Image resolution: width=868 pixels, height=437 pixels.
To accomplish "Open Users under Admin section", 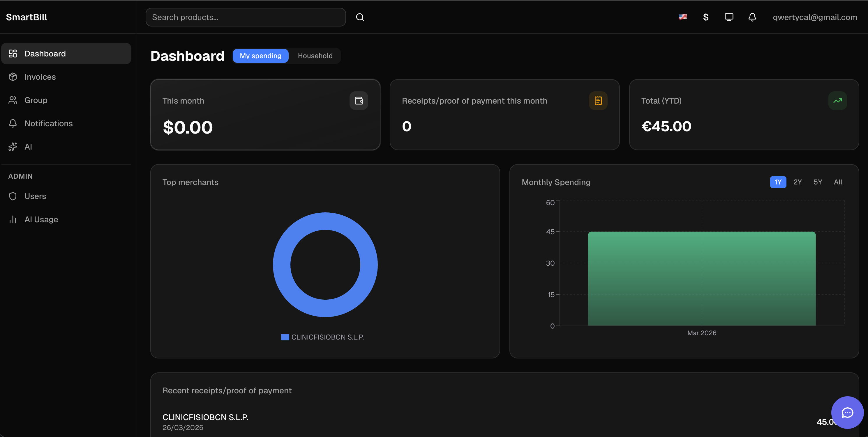I will 66,196.
